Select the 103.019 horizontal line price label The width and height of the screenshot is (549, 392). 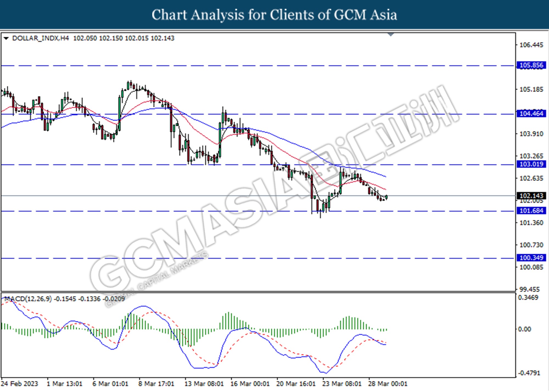(531, 164)
